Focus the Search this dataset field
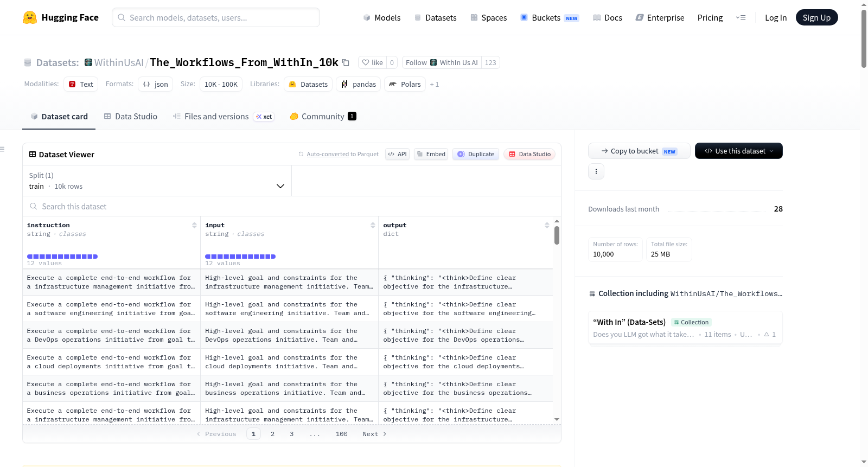Image resolution: width=868 pixels, height=467 pixels. (x=292, y=206)
